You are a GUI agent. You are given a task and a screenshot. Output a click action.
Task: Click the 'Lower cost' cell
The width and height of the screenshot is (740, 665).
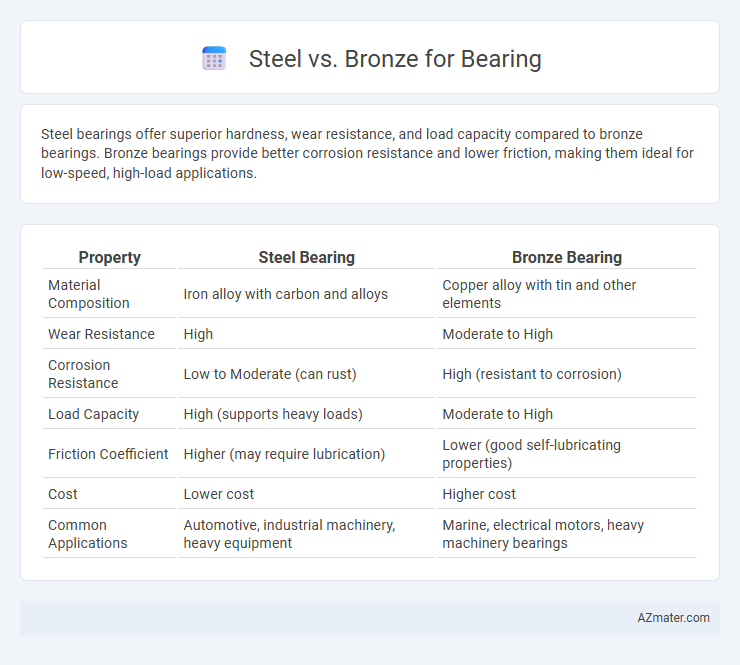219,494
